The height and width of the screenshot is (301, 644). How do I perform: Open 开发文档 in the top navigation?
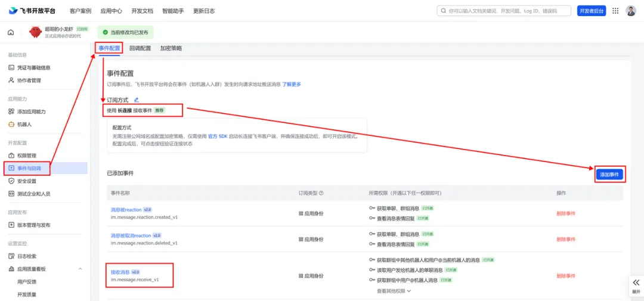point(142,11)
